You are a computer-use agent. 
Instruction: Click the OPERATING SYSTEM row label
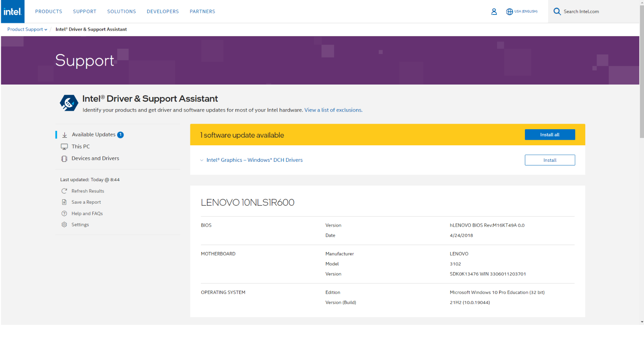point(223,293)
